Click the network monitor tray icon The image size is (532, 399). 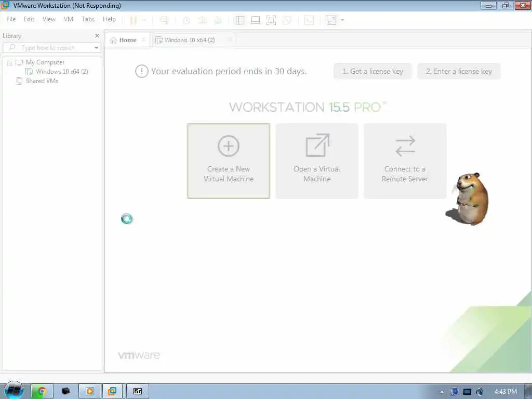click(467, 392)
